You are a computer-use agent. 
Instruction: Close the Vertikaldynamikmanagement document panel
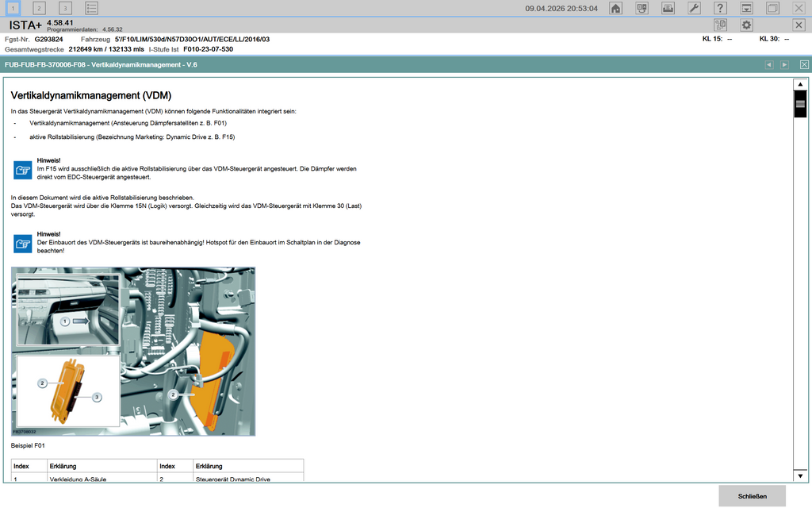804,64
